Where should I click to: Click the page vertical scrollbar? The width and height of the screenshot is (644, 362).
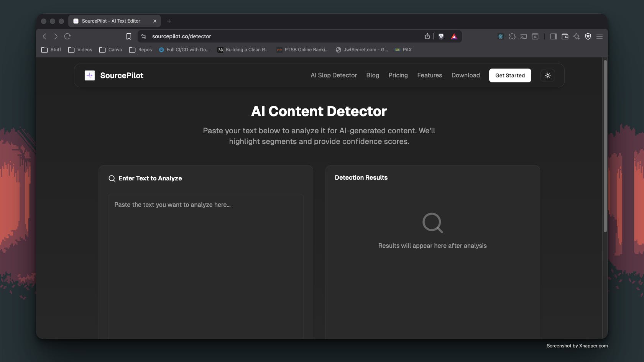tap(605, 146)
